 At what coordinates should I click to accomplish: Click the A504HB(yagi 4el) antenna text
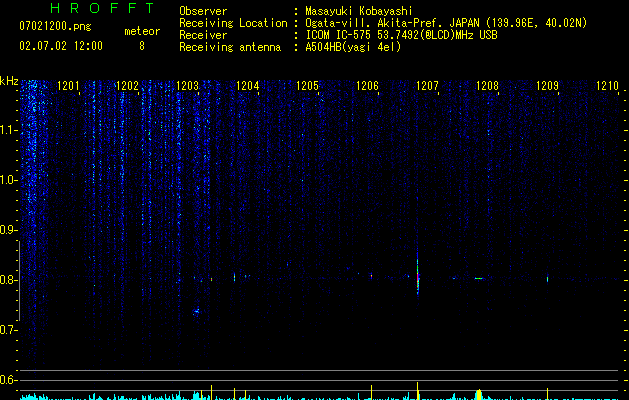tap(353, 47)
